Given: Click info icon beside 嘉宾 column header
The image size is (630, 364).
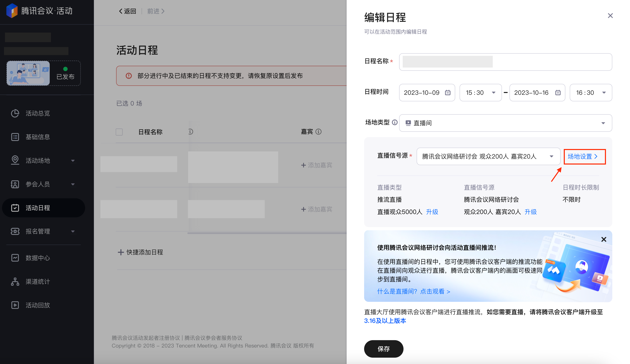Looking at the screenshot, I should click(318, 132).
